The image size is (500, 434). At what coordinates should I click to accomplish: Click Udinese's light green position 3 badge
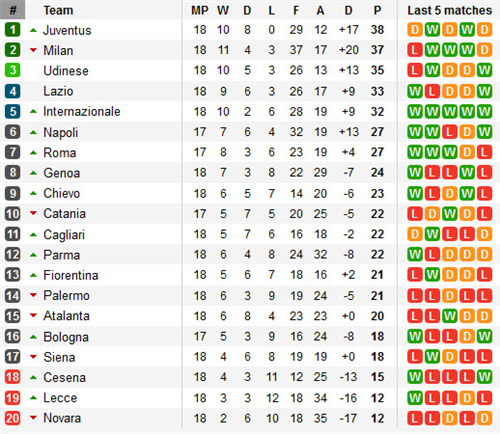pos(13,70)
